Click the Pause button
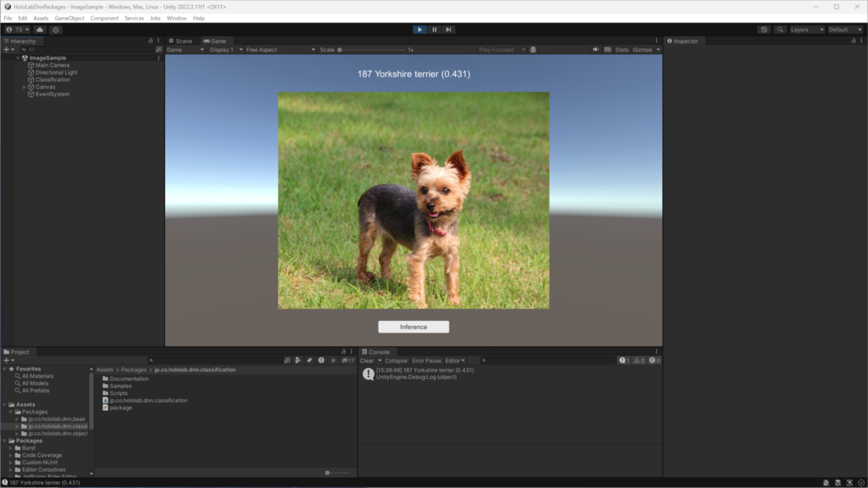Viewport: 868px width, 488px height. 434,30
